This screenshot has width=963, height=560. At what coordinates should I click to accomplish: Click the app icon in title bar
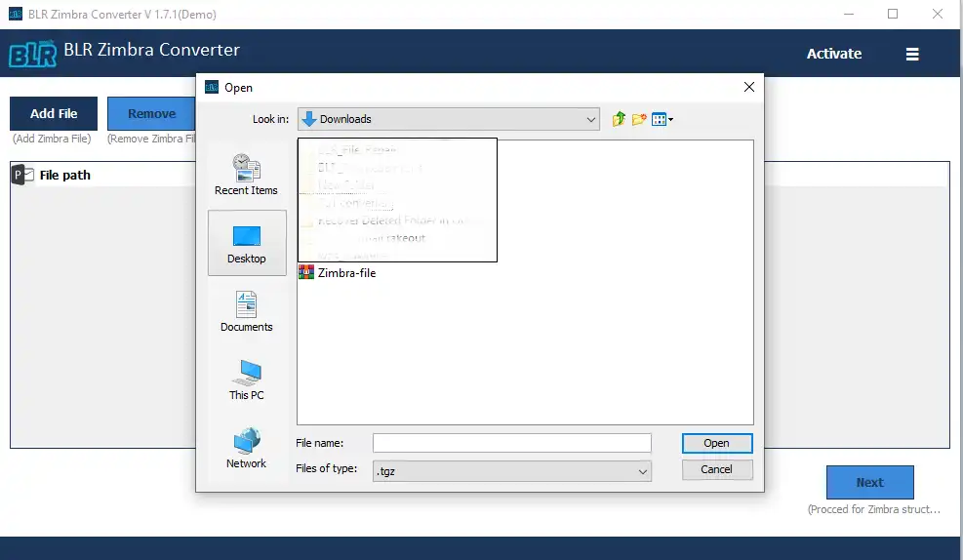click(x=16, y=14)
